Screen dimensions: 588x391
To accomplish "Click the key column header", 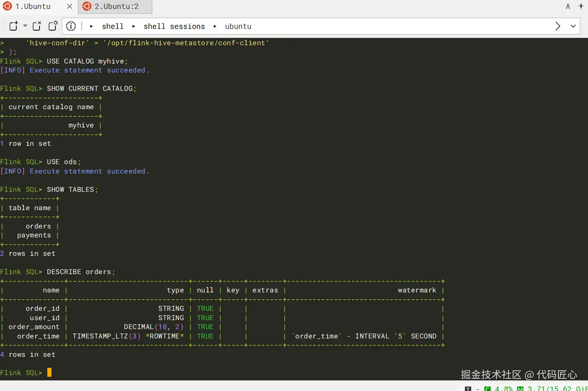I will tap(233, 290).
